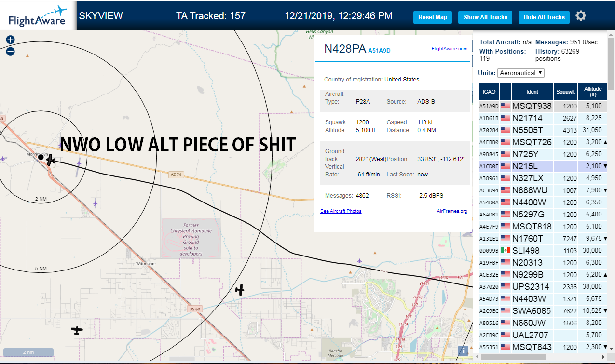615x364 pixels.
Task: Select the N215L aircraft row
Action: 543,166
